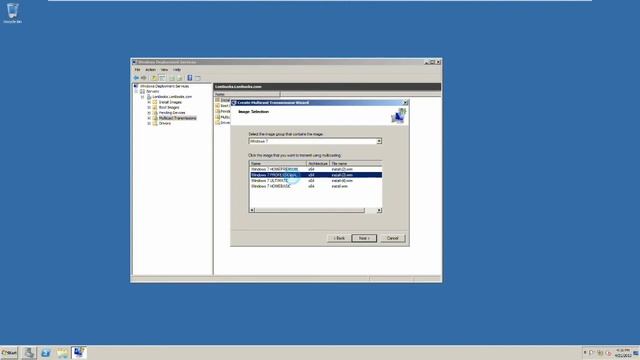Select Windows Deployment Services root node
Screen dimensions: 640x360
[x=164, y=86]
